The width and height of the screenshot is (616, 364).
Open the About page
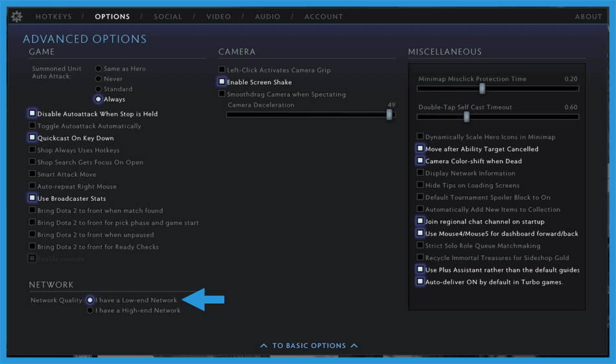[x=589, y=16]
